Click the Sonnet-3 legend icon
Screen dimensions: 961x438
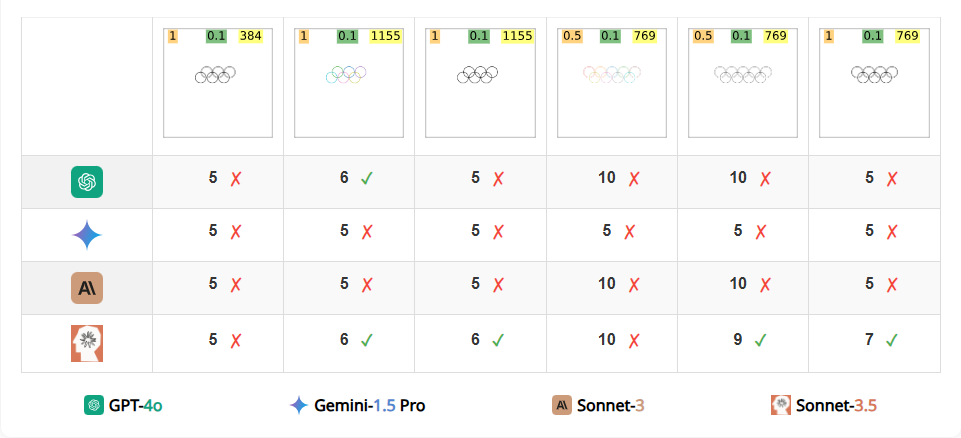click(562, 405)
